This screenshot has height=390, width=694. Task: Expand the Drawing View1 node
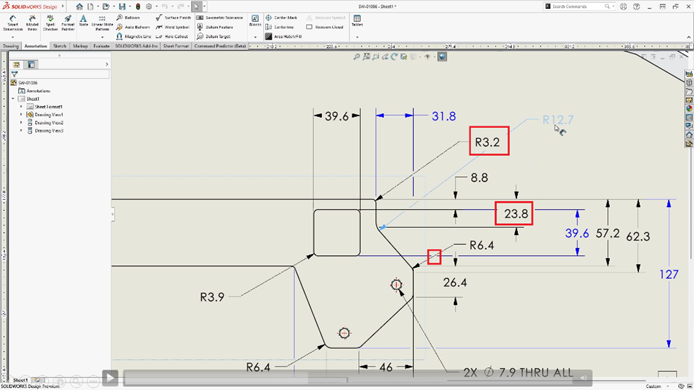click(x=21, y=115)
